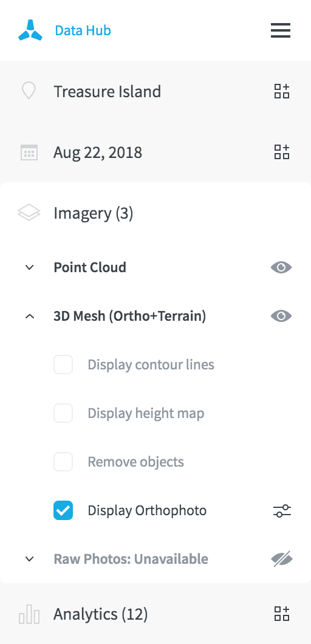Expand the Raw Photos section chevron
Image resolution: width=311 pixels, height=644 pixels.
(29, 559)
